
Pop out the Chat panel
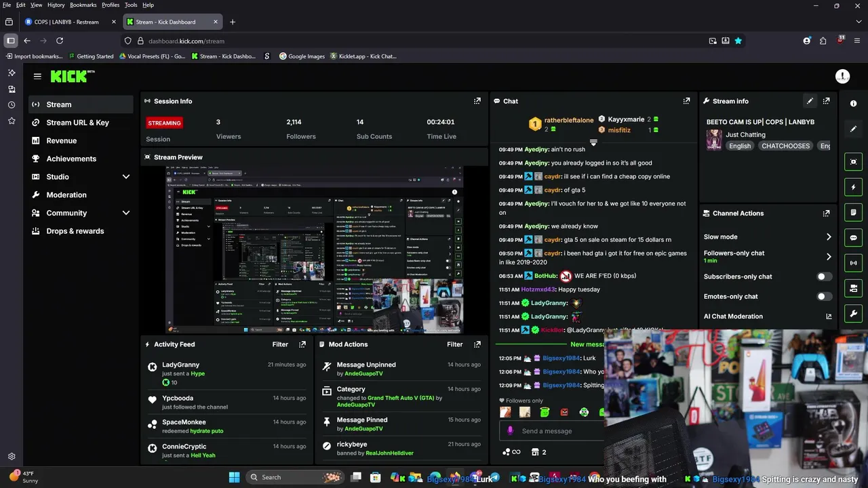pyautogui.click(x=686, y=101)
